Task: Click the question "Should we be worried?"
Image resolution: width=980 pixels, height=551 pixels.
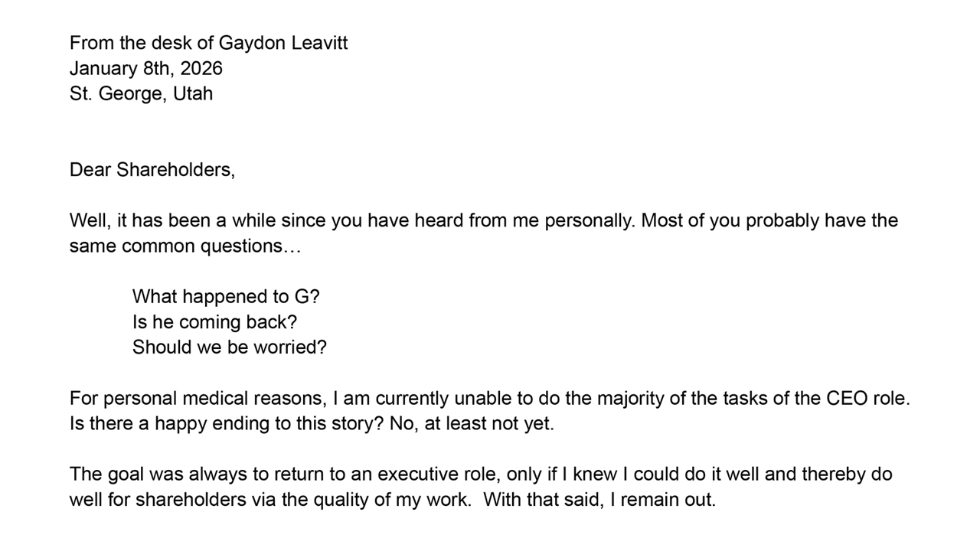Action: pos(229,347)
